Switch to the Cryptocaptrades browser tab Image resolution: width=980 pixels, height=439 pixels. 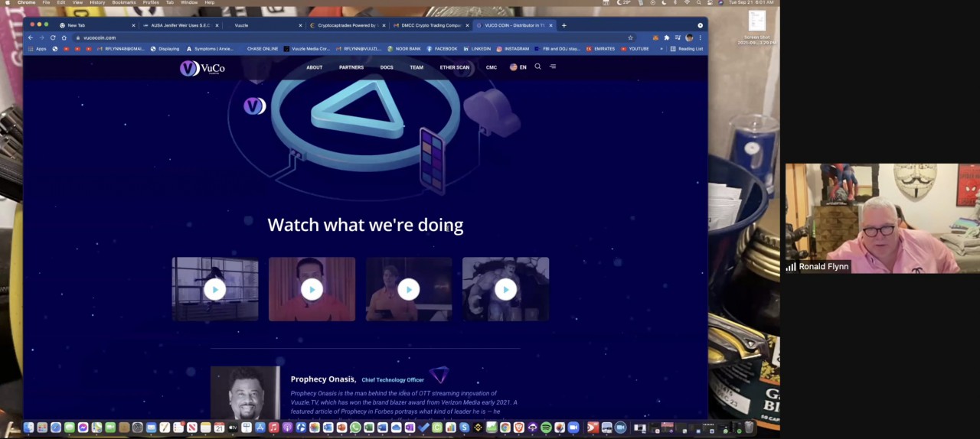pyautogui.click(x=346, y=25)
